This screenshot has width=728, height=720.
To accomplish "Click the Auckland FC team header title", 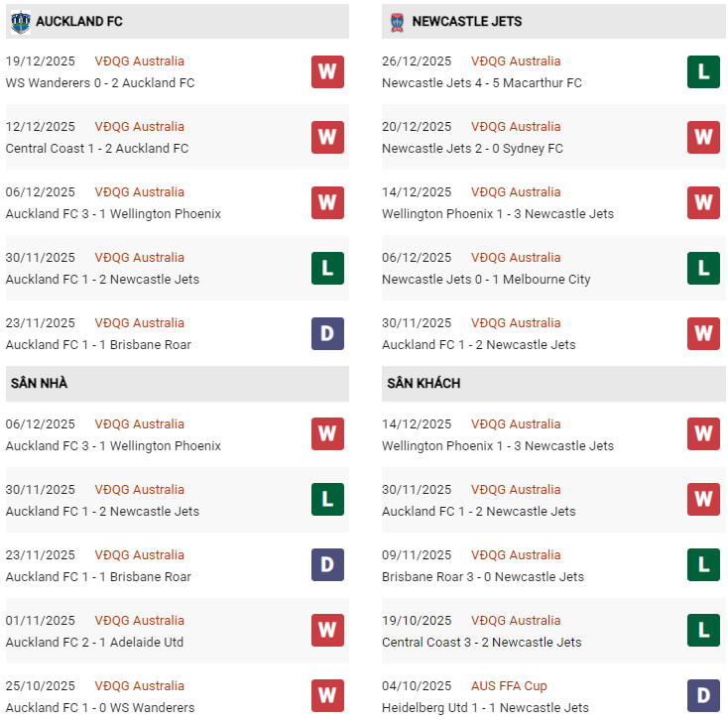I will coord(79,21).
